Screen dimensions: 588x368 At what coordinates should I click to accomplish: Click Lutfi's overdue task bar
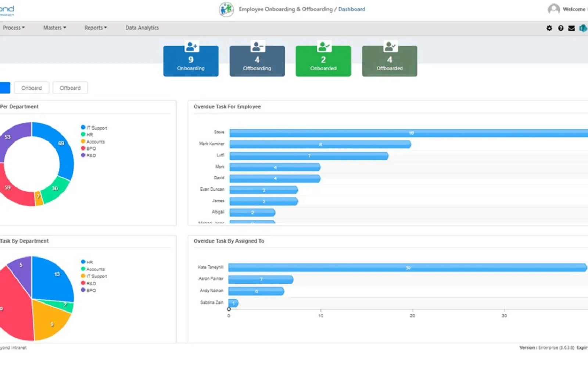click(x=309, y=156)
